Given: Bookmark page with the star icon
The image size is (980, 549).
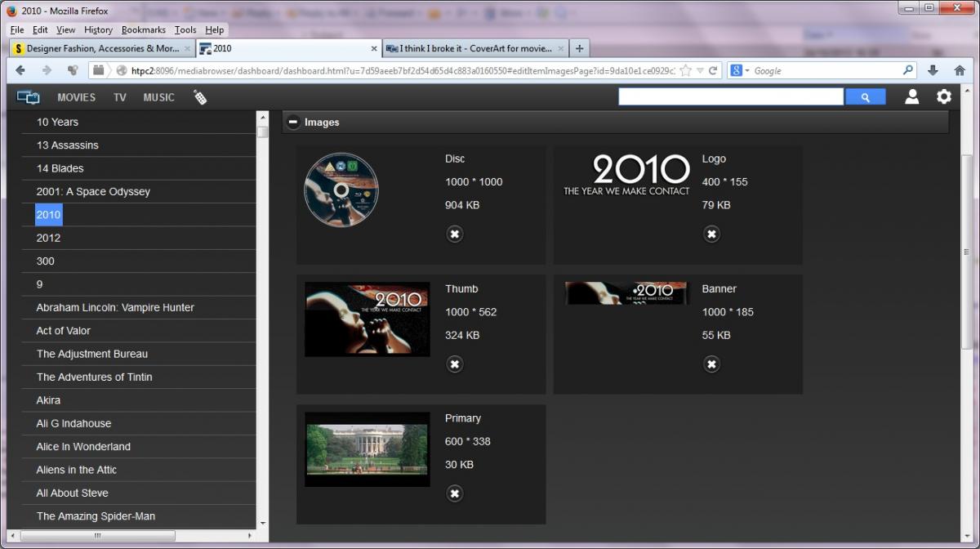Looking at the screenshot, I should coord(686,71).
